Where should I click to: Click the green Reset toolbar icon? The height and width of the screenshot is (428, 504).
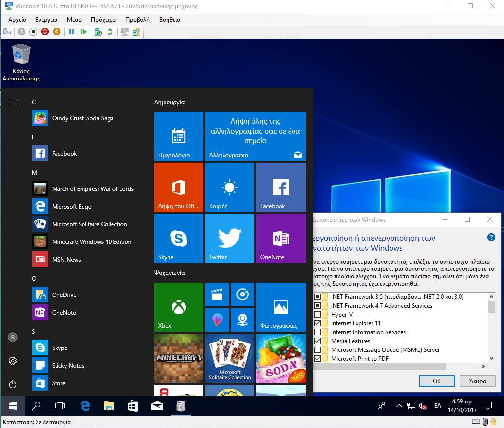click(84, 32)
